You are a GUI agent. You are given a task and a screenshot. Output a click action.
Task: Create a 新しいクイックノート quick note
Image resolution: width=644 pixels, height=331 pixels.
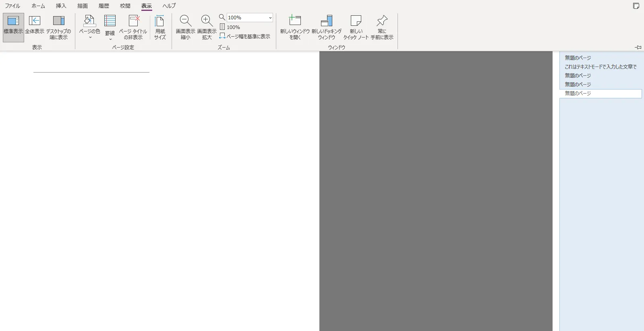pos(356,27)
